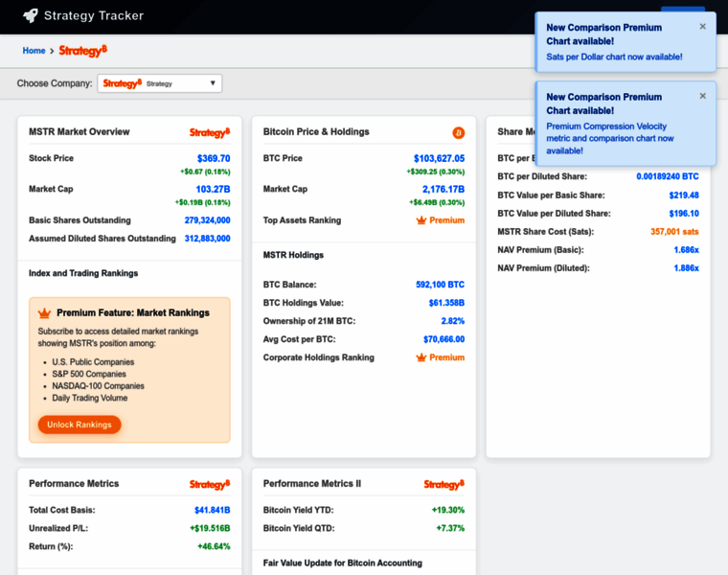Select BTC Holdings Value $61.358B
The image size is (728, 575).
click(x=446, y=303)
